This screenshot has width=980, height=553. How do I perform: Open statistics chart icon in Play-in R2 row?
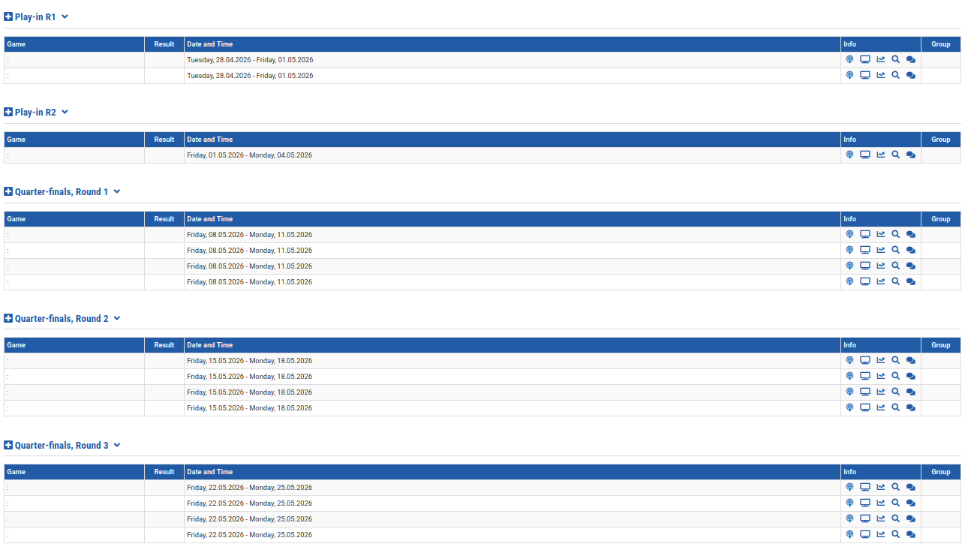tap(881, 155)
